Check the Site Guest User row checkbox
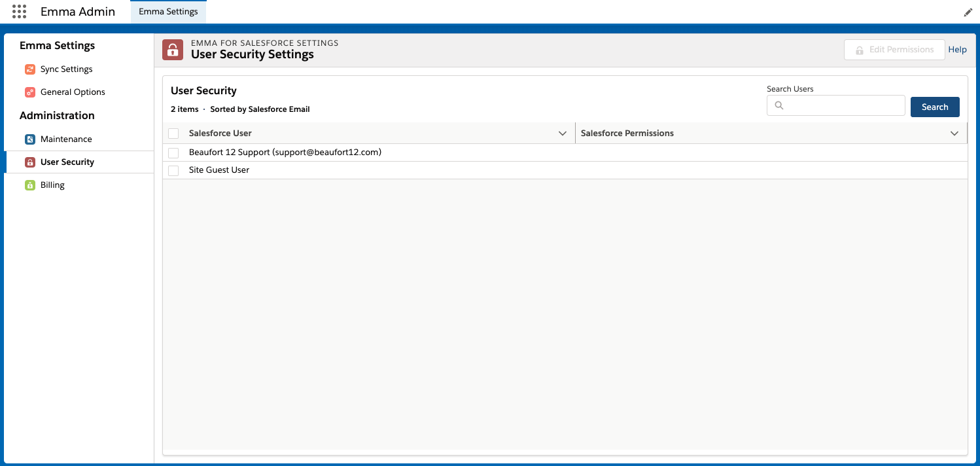Image resolution: width=980 pixels, height=466 pixels. point(173,170)
